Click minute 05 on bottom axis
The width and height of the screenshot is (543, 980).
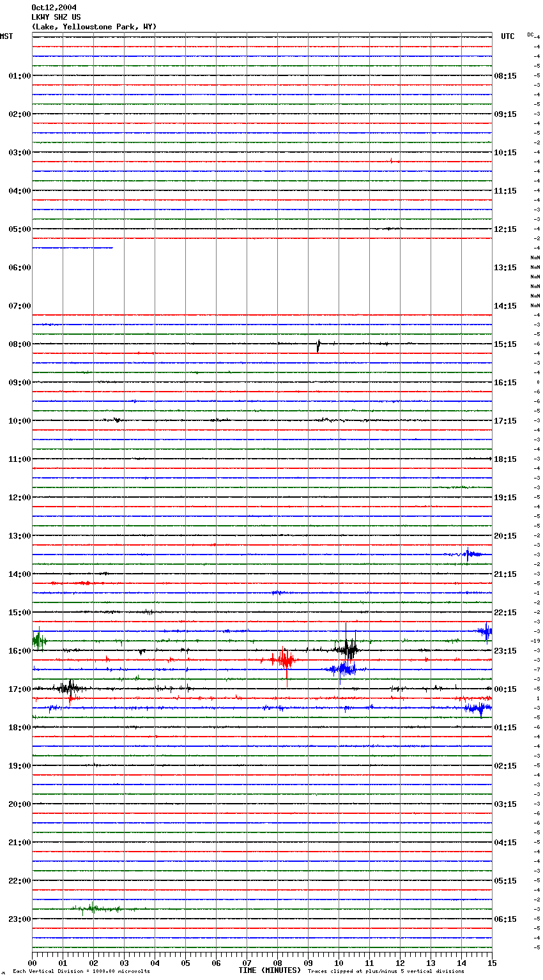pyautogui.click(x=185, y=963)
